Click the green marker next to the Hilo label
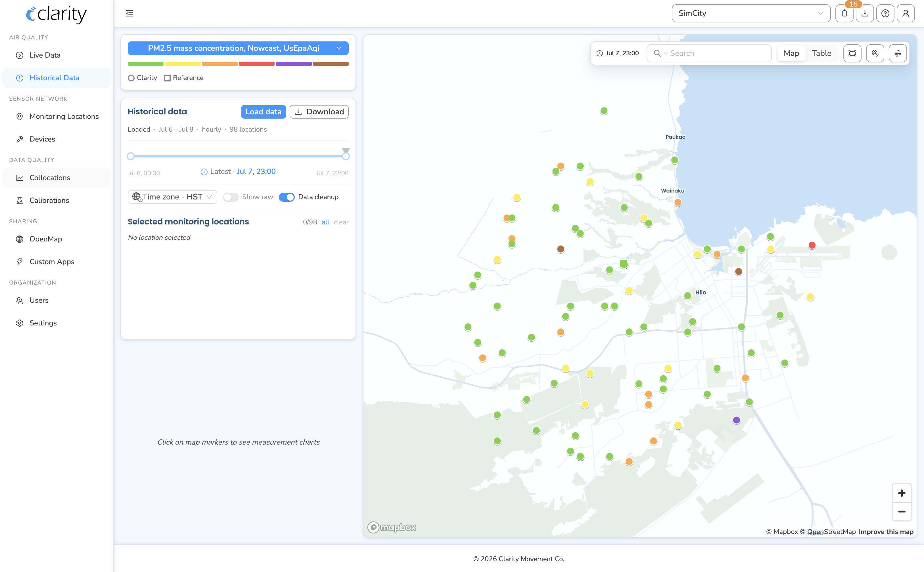The height and width of the screenshot is (572, 924). pos(687,296)
